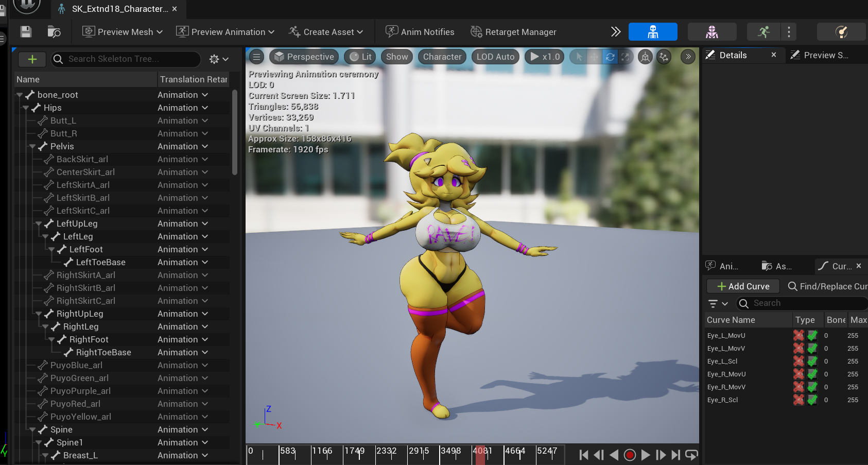Click the Add Curve button
This screenshot has width=868, height=465.
coord(743,286)
